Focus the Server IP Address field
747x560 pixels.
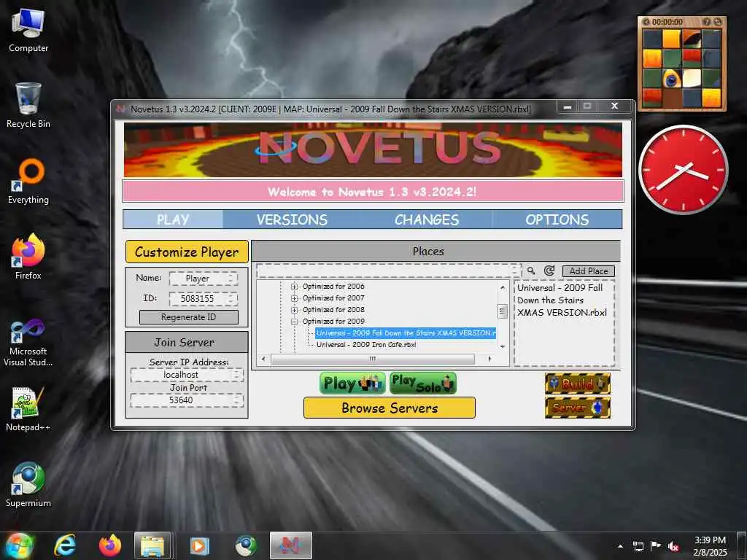(187, 375)
